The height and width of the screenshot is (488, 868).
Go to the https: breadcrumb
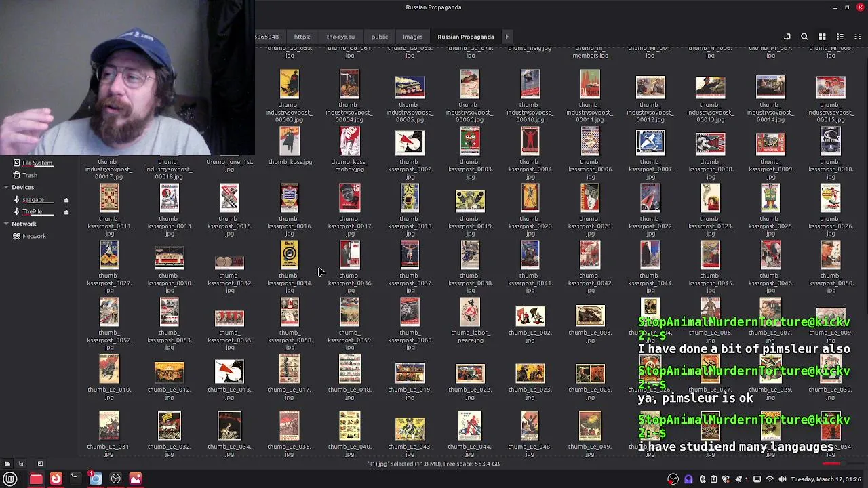tap(302, 37)
